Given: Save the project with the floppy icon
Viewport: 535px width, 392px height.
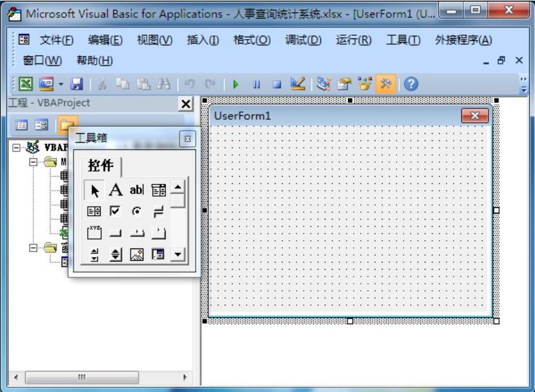Looking at the screenshot, I should point(77,84).
